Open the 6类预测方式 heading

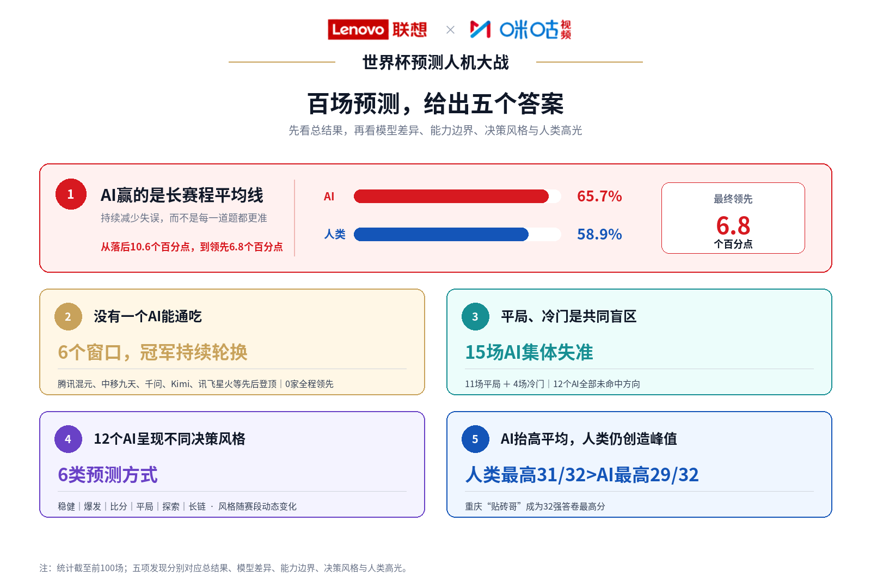pyautogui.click(x=108, y=475)
